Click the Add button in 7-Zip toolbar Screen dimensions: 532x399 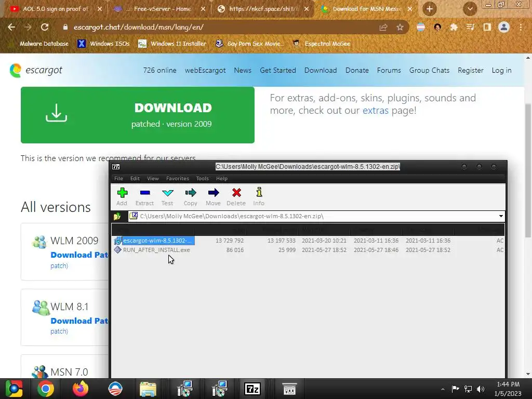pyautogui.click(x=122, y=197)
